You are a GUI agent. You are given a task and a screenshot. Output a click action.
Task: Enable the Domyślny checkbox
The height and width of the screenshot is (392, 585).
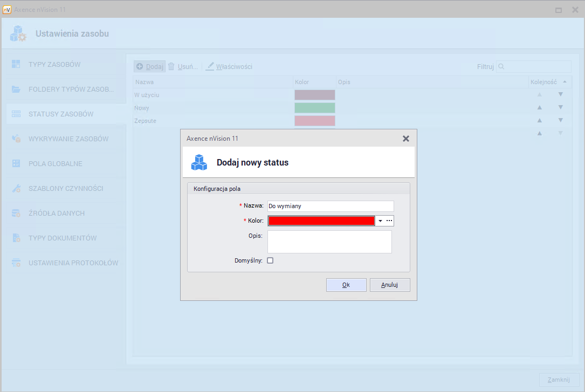pos(271,260)
